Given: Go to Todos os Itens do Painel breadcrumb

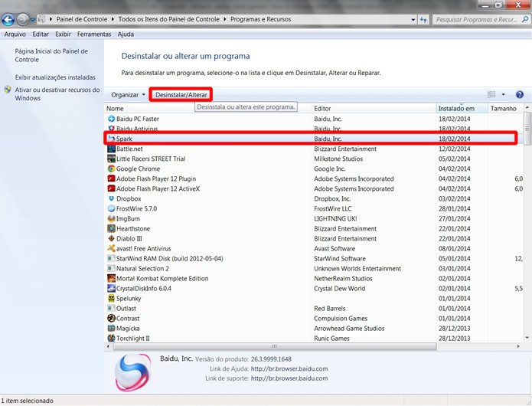Looking at the screenshot, I should pyautogui.click(x=168, y=19).
